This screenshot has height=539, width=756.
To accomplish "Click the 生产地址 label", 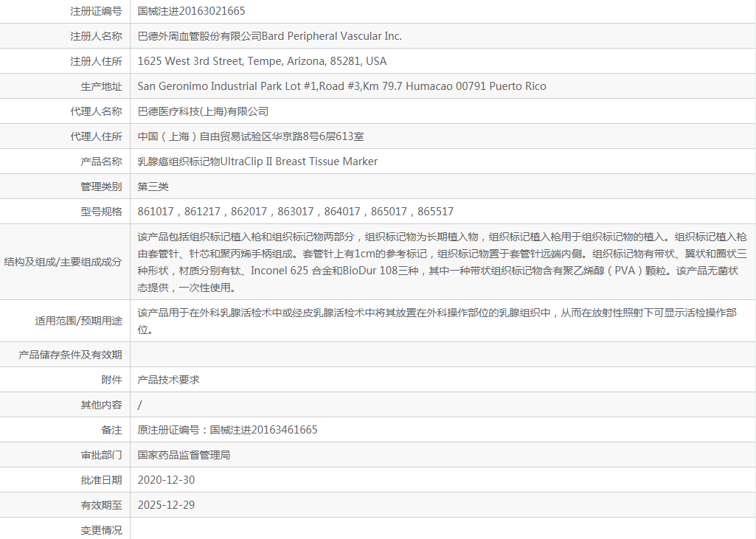I will 101,86.
